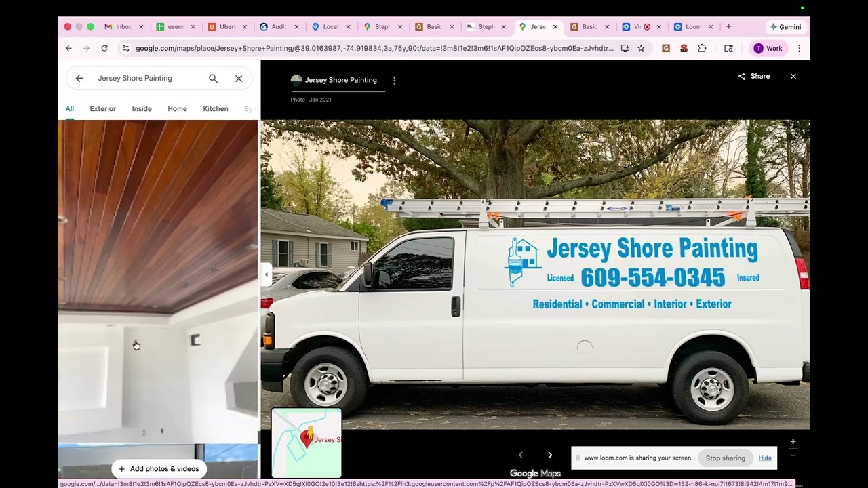Hide the Loom screen sharing banner
The width and height of the screenshot is (868, 488).
tap(765, 458)
